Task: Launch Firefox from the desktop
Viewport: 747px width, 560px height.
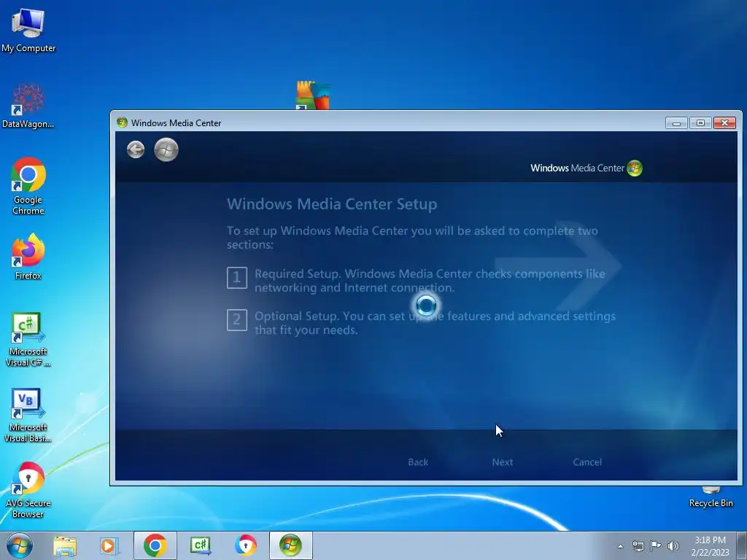Action: pos(28,257)
